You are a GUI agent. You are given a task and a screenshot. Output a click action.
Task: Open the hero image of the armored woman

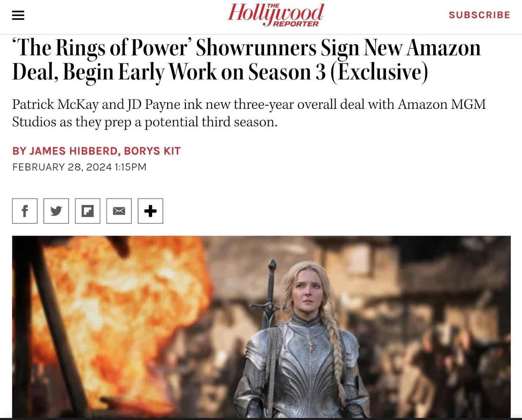pos(261,327)
